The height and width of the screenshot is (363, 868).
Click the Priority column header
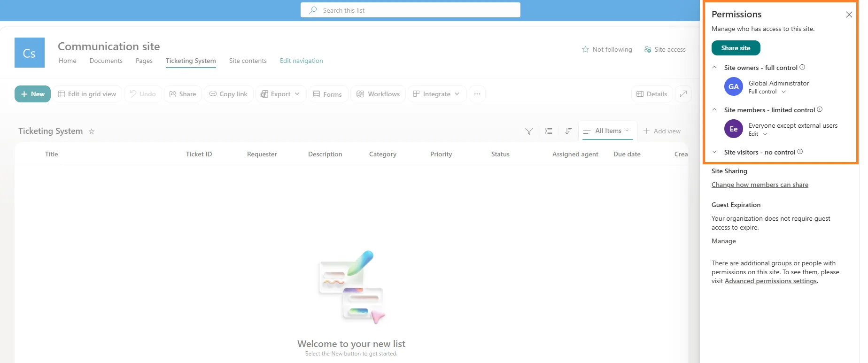click(441, 154)
